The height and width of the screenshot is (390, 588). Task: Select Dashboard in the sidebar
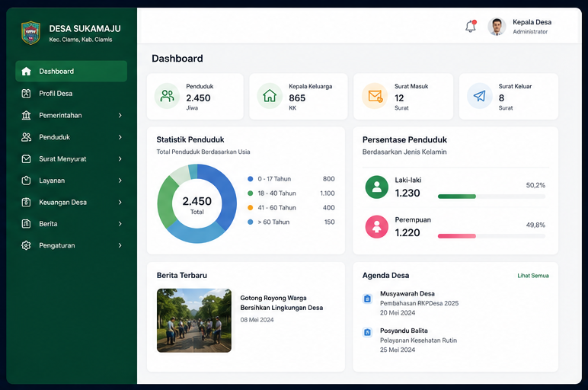[x=72, y=72]
